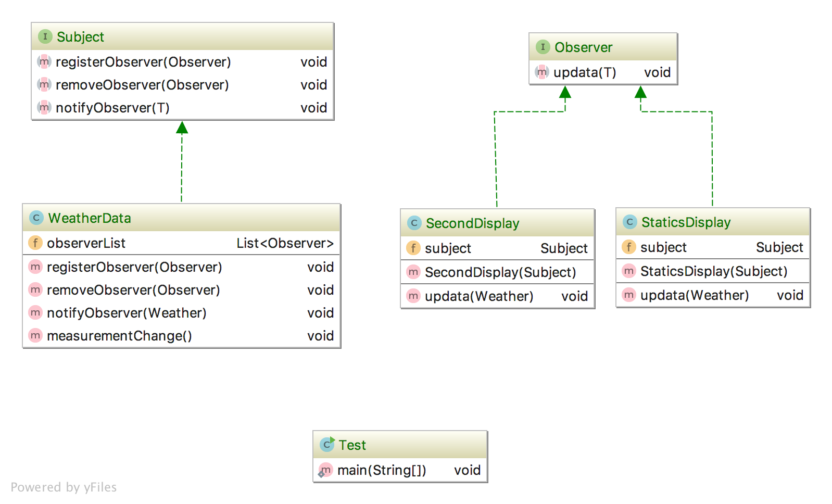The height and width of the screenshot is (504, 832).
Task: Click the method icon of Subject's removeObserver(Observer)
Action: [44, 84]
